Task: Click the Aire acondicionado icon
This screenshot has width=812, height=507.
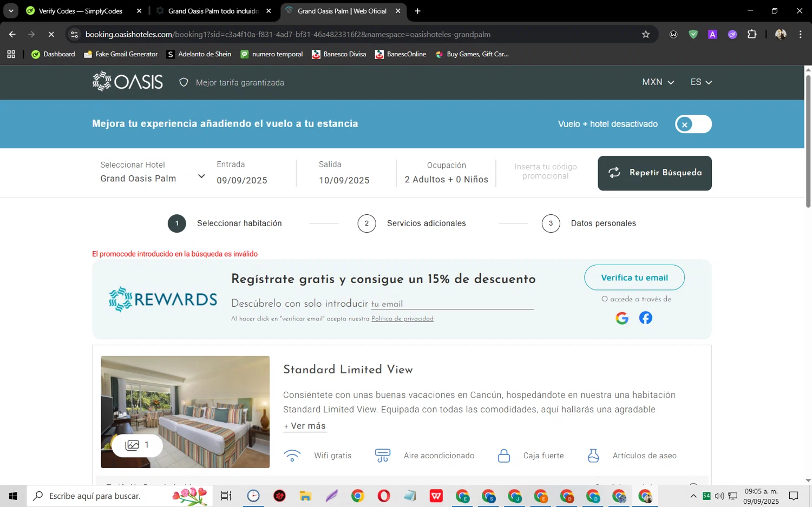Action: coord(383,456)
